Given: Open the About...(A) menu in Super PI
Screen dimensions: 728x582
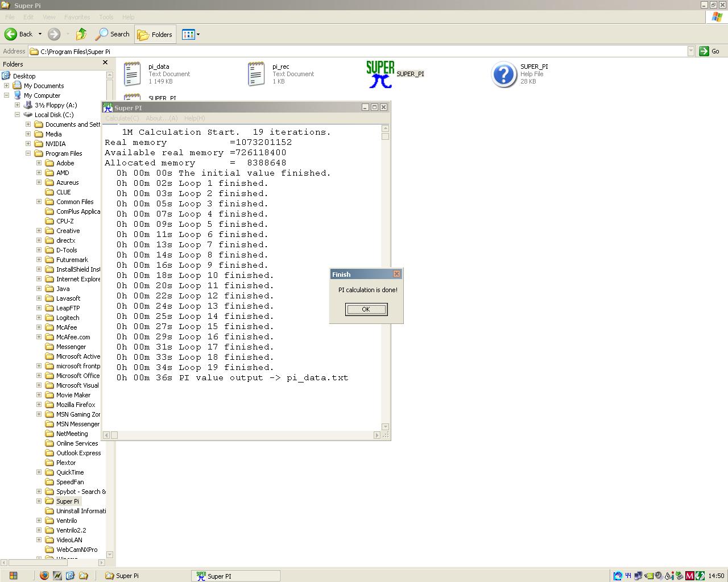Looking at the screenshot, I should pyautogui.click(x=162, y=118).
